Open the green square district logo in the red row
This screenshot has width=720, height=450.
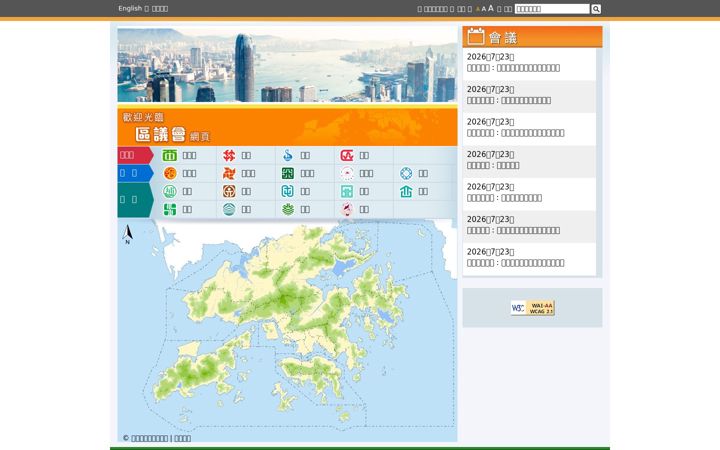(x=170, y=155)
